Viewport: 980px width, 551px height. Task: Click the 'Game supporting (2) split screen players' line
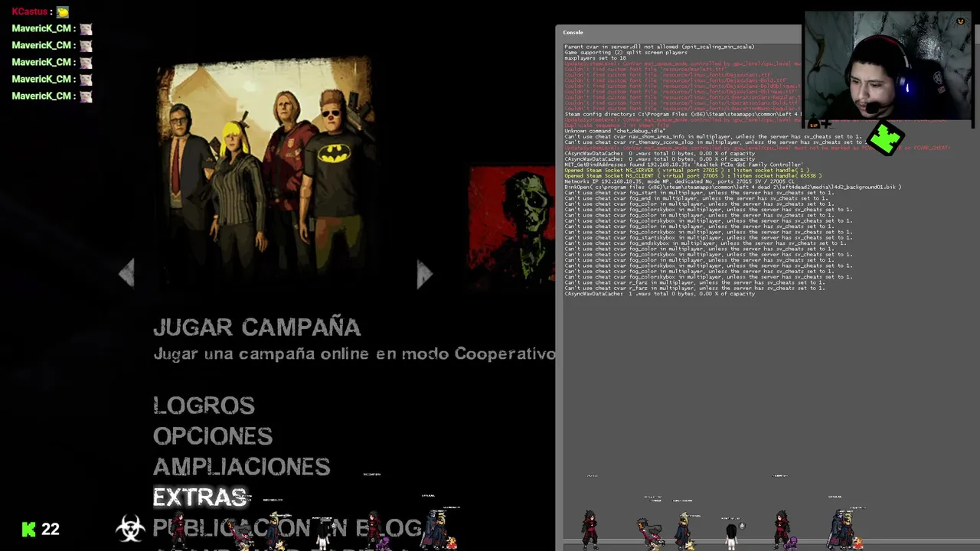click(x=626, y=53)
